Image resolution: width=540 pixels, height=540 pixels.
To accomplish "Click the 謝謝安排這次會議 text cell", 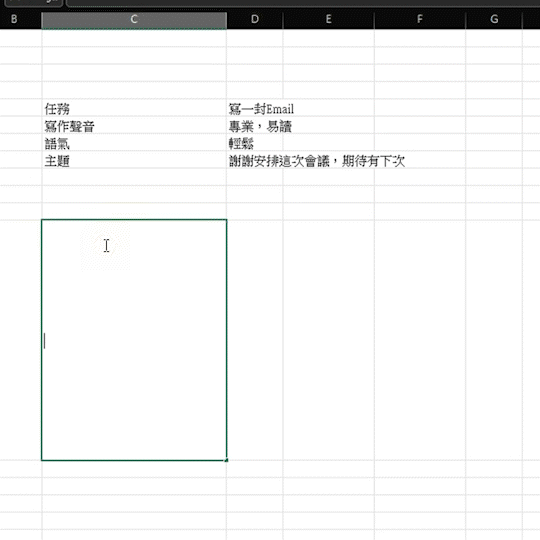I will (317, 160).
